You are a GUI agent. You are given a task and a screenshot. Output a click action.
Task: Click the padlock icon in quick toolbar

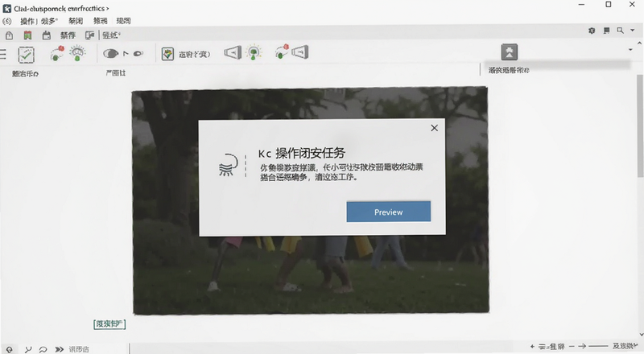[x=9, y=35]
